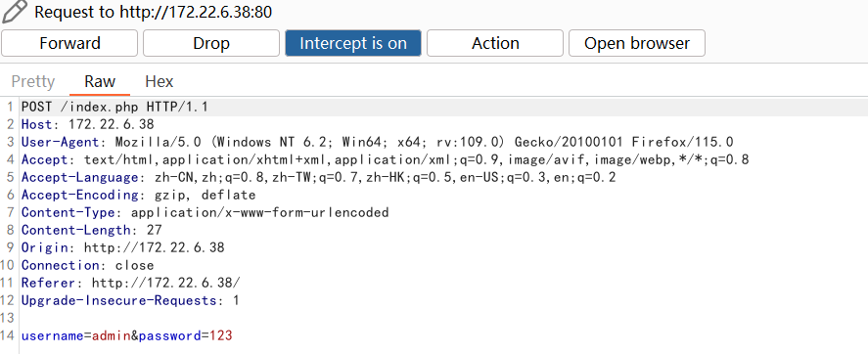Click the admin username value

pos(112,335)
